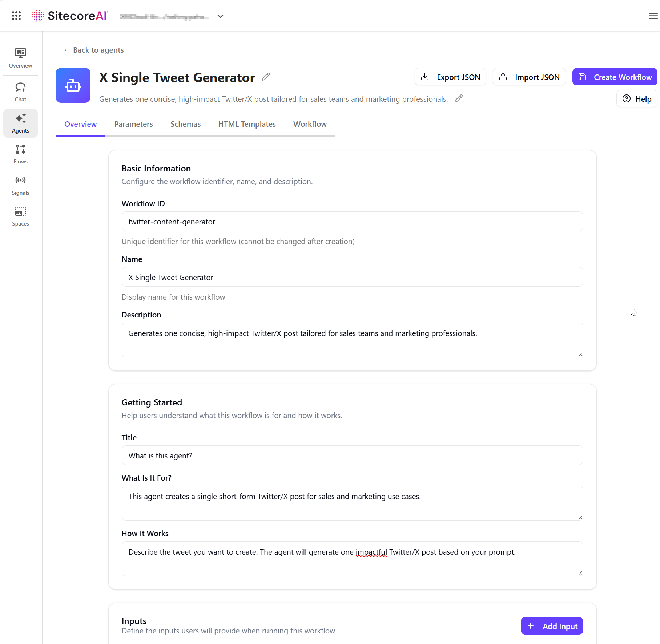Open Spaces in the left sidebar
The width and height of the screenshot is (660, 644).
(20, 216)
